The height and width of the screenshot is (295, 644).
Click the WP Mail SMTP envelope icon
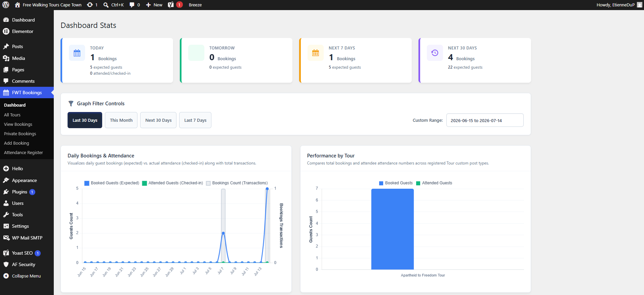[6, 238]
